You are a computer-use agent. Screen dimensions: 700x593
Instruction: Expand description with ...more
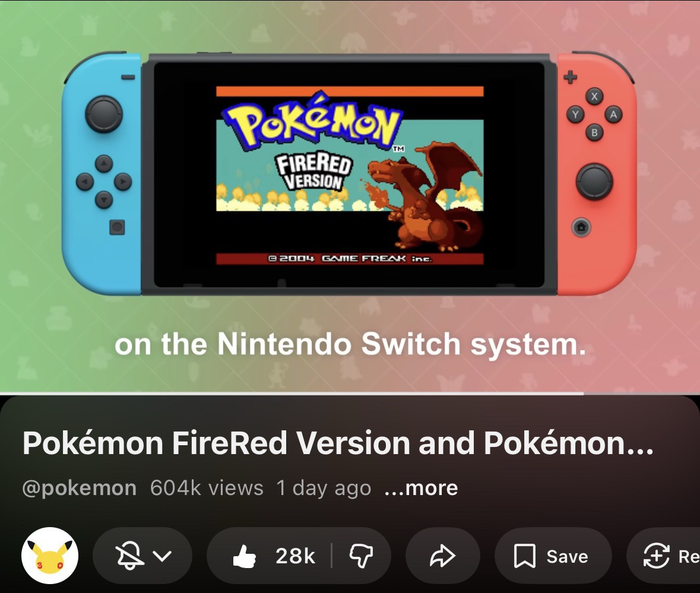[x=421, y=488]
